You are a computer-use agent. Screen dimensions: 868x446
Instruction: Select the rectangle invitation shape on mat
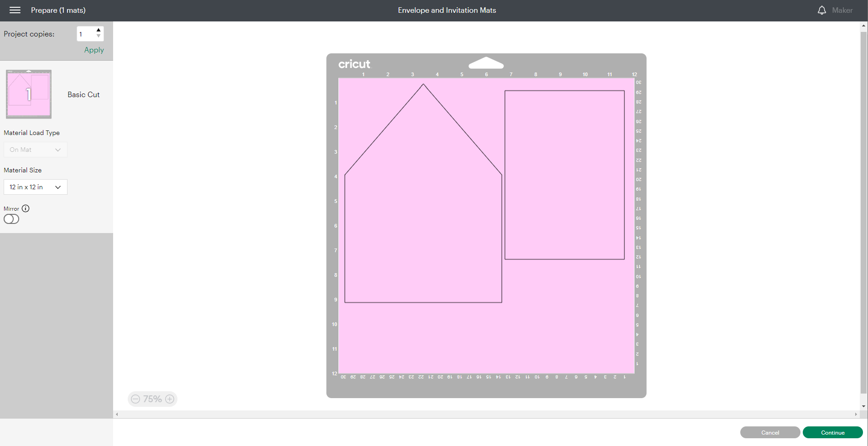565,175
